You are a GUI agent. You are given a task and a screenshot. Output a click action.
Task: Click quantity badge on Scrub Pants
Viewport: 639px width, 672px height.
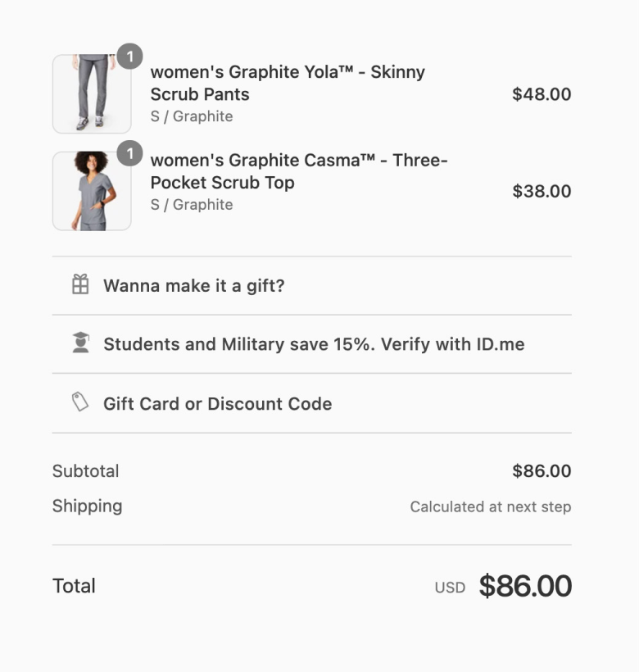[129, 57]
